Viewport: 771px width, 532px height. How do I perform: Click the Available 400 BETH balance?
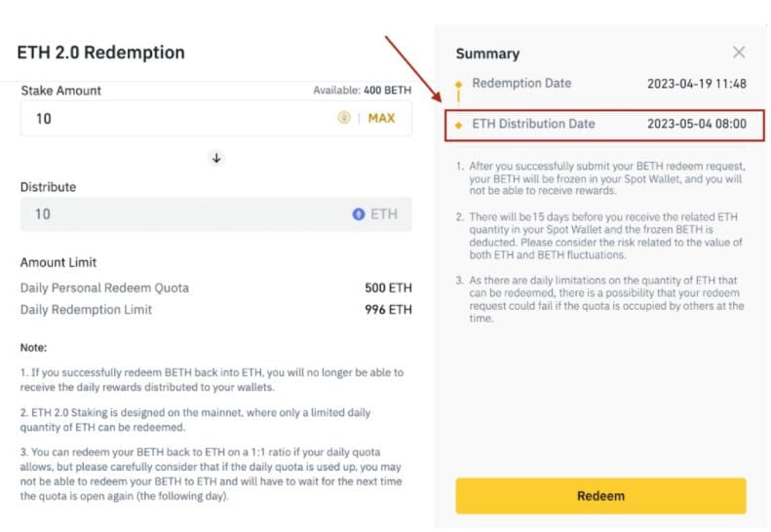[x=362, y=91]
